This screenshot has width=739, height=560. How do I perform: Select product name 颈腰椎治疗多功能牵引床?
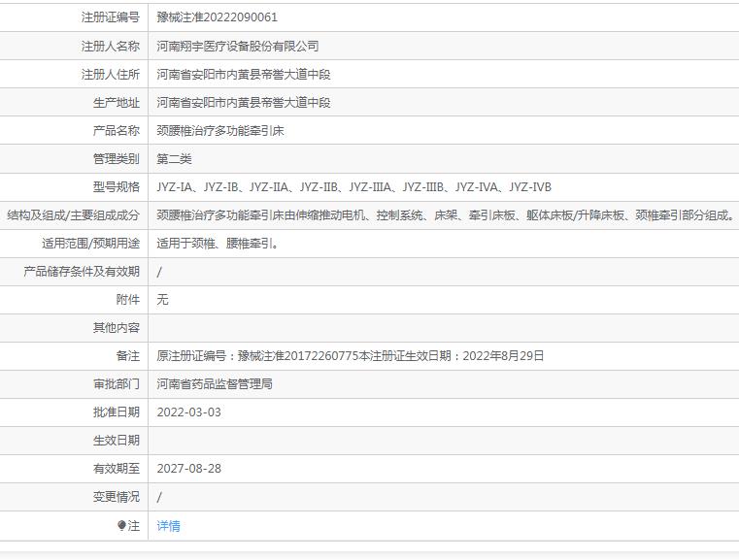(220, 130)
